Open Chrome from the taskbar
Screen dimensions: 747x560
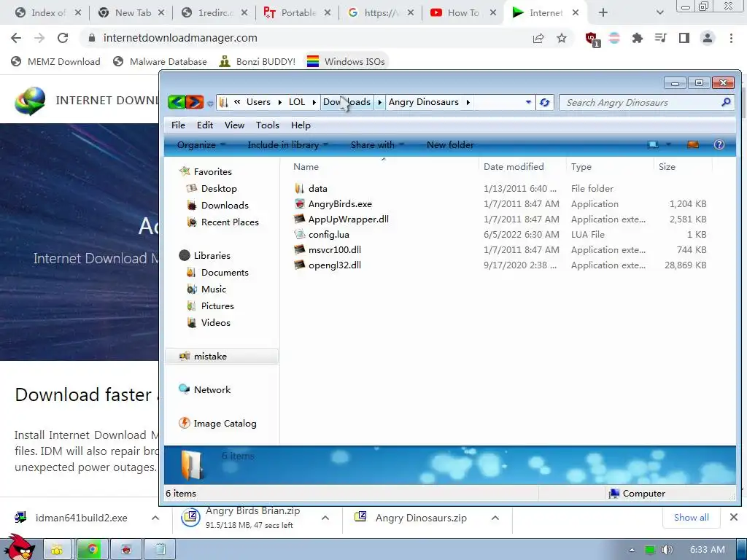[x=93, y=550]
